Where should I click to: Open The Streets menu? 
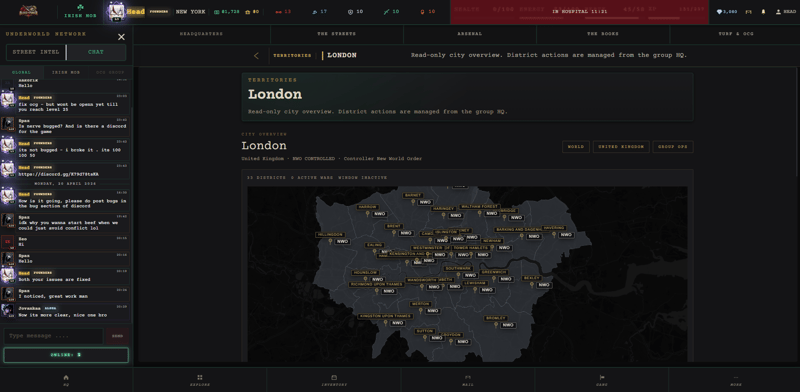pyautogui.click(x=337, y=34)
